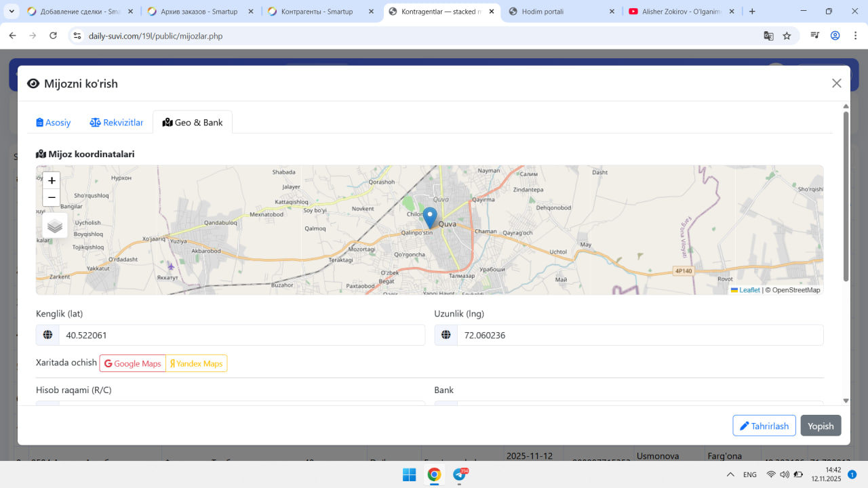The image size is (868, 488).
Task: Reload the page
Action: coord(54,36)
